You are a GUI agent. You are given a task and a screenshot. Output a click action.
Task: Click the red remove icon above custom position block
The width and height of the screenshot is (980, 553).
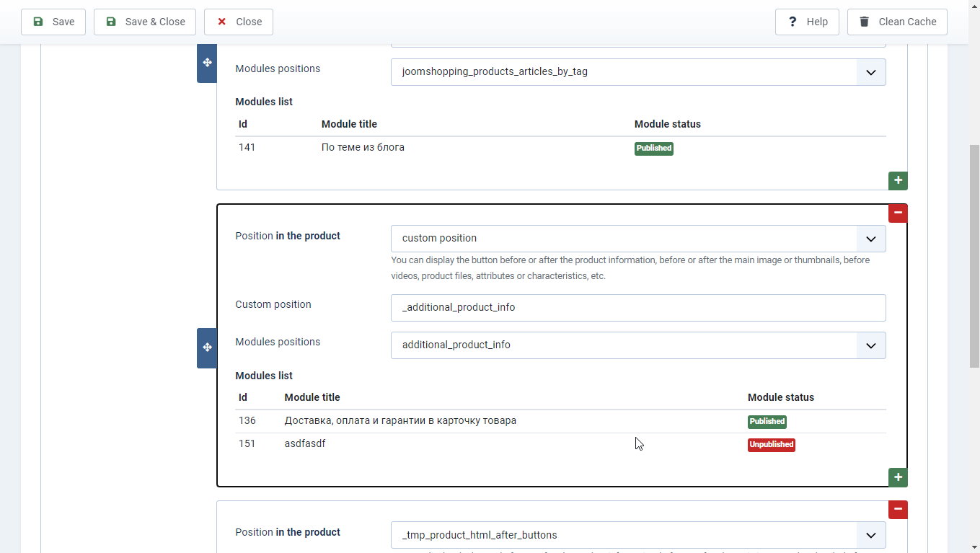(897, 213)
